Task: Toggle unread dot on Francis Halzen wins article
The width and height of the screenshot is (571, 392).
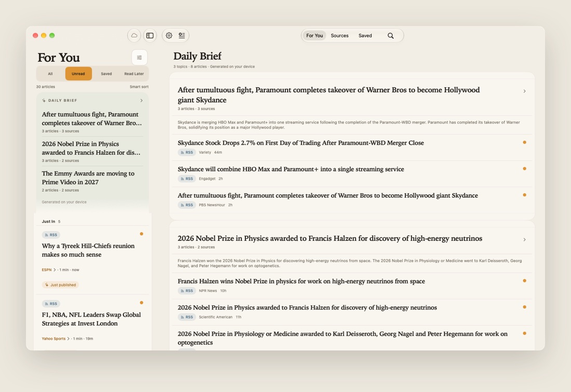Action: [524, 280]
